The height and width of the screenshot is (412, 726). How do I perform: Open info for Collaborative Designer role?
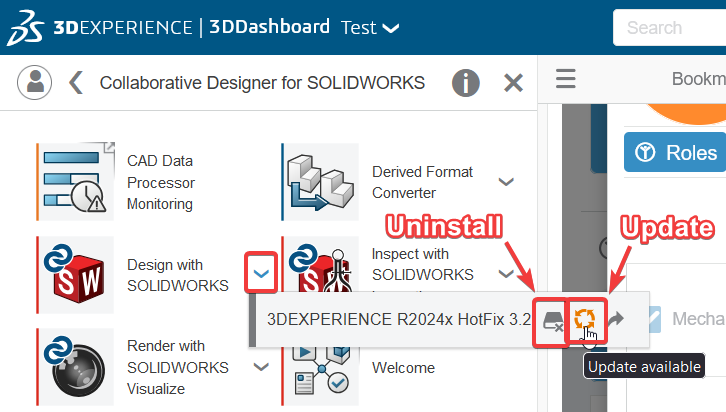(465, 83)
